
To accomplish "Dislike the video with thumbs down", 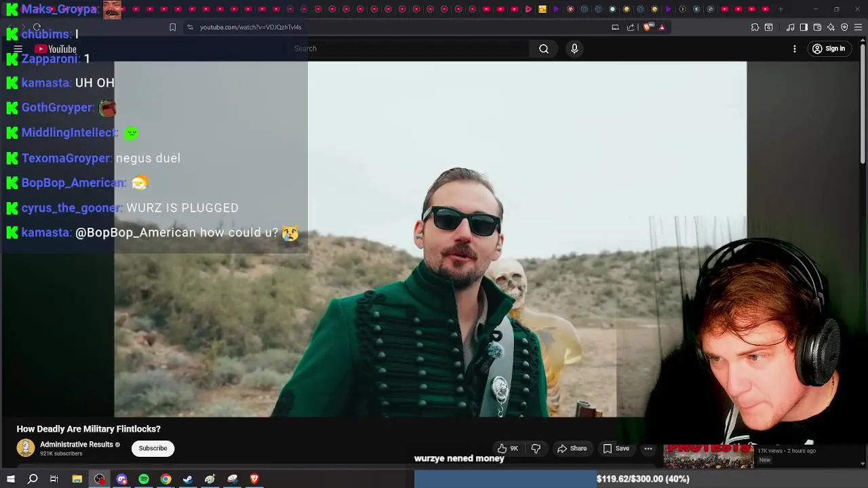I will tap(536, 449).
